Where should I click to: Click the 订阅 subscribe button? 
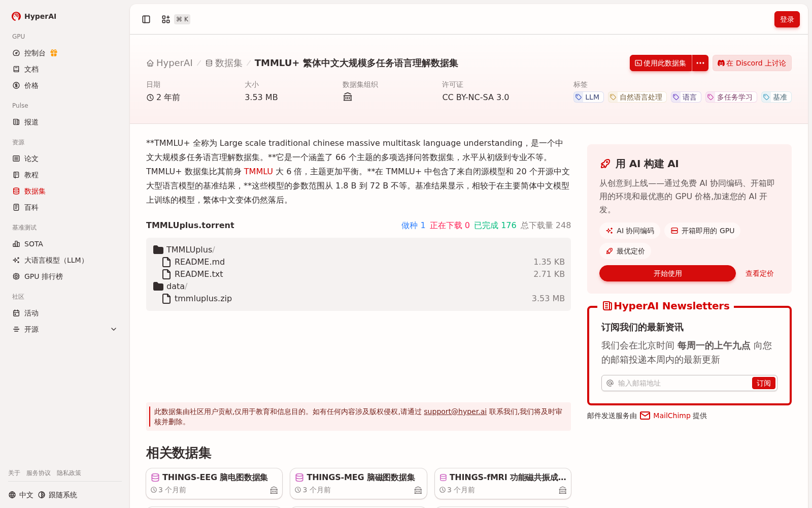(x=764, y=383)
